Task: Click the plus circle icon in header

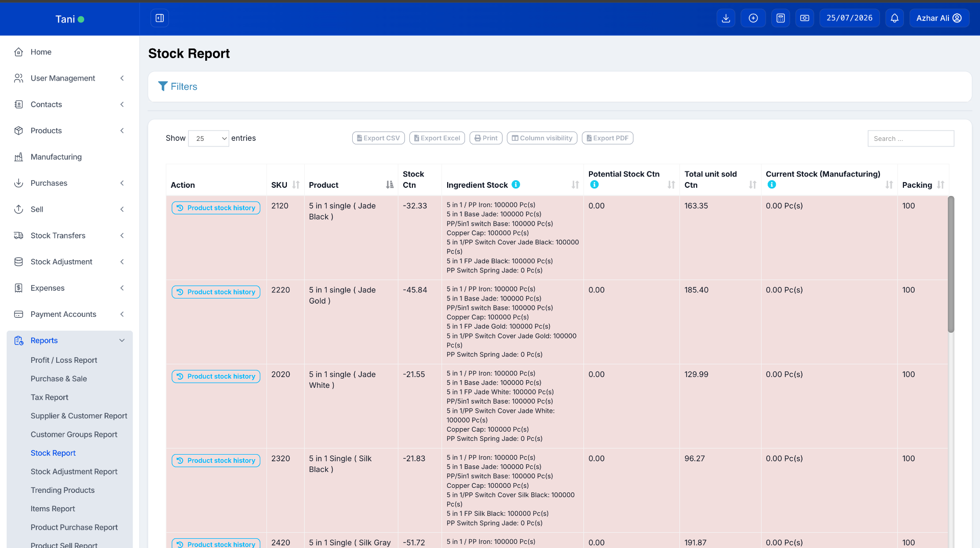Action: pos(753,18)
